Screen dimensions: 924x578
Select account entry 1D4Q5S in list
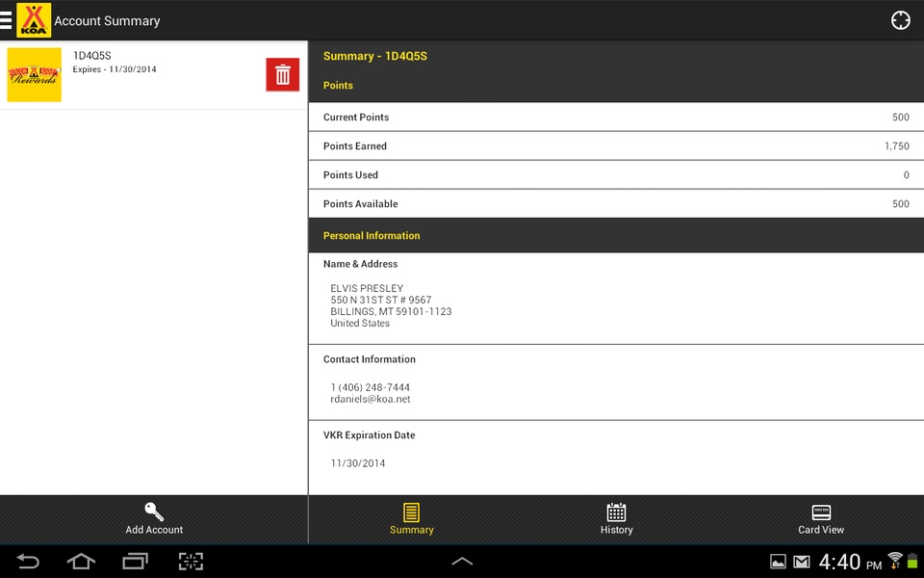(154, 75)
